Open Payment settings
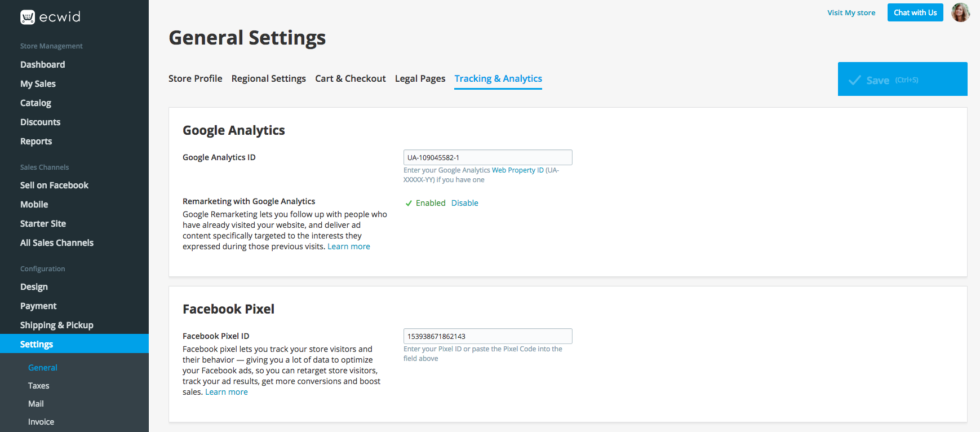The height and width of the screenshot is (432, 980). 38,306
